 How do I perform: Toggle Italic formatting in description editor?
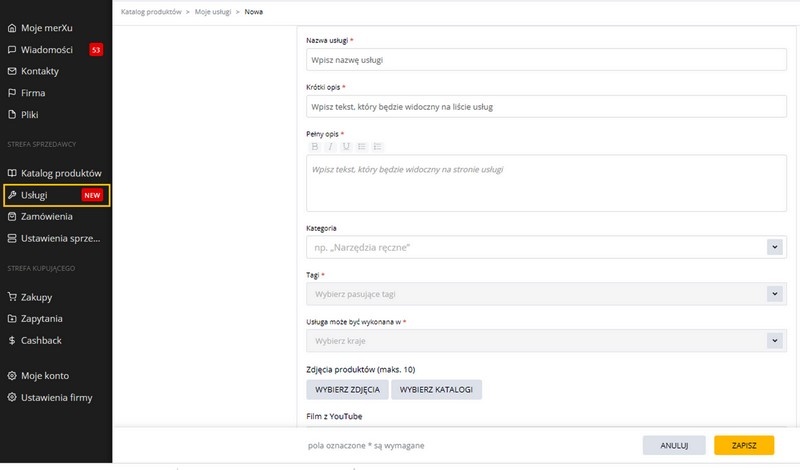pyautogui.click(x=330, y=146)
